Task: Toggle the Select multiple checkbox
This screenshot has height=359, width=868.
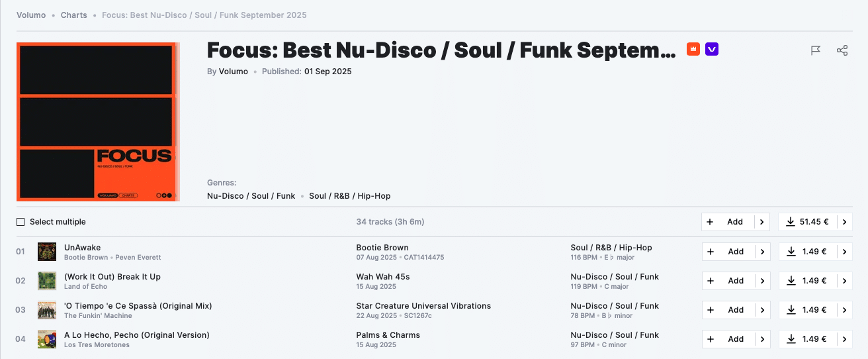Action: [x=21, y=222]
